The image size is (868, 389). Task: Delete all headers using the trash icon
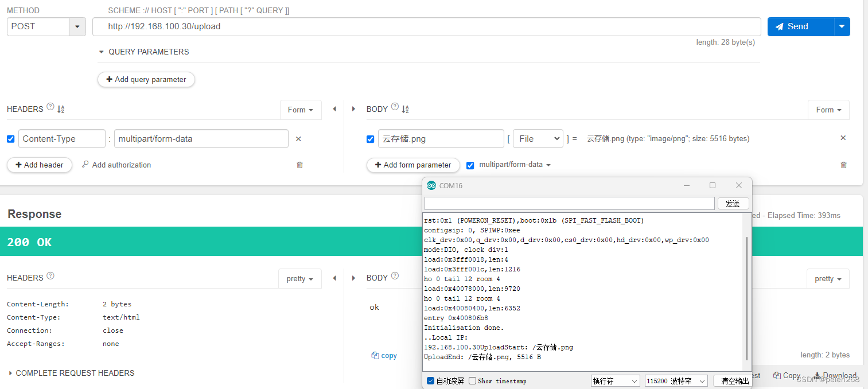click(299, 165)
